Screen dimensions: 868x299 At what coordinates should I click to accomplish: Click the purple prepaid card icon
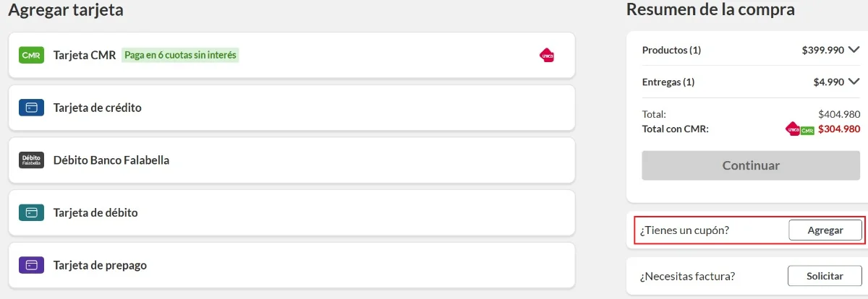[x=31, y=265]
